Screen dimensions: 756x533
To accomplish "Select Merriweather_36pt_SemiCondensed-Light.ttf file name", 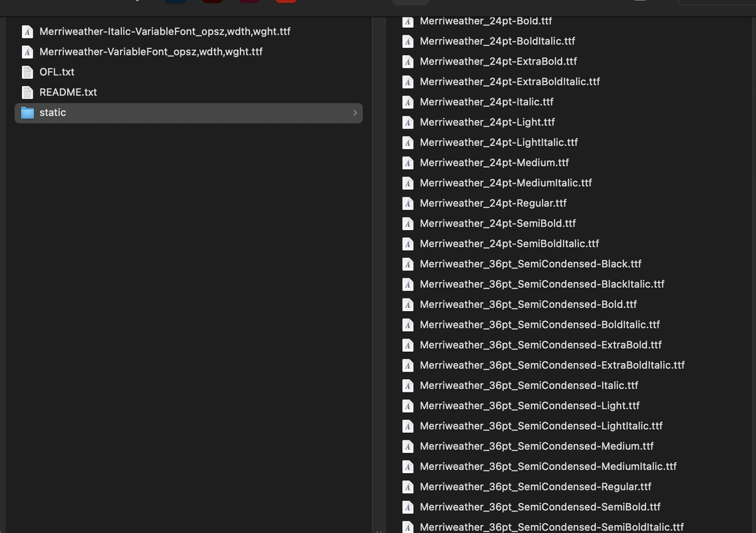I will [530, 405].
